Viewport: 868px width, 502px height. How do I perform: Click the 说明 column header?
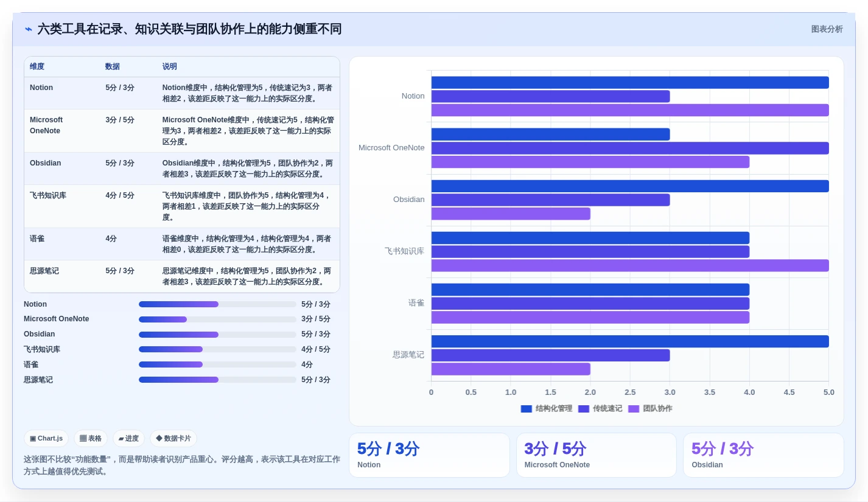pyautogui.click(x=170, y=66)
